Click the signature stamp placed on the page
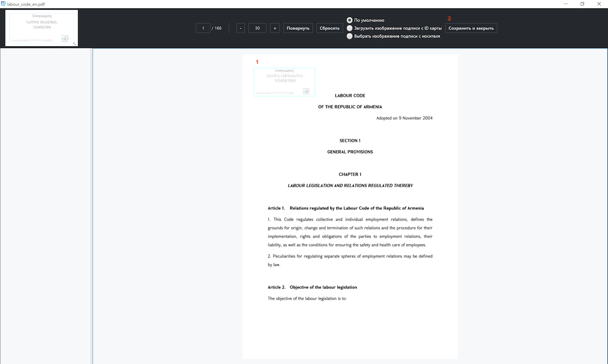The image size is (608, 364). click(x=284, y=82)
